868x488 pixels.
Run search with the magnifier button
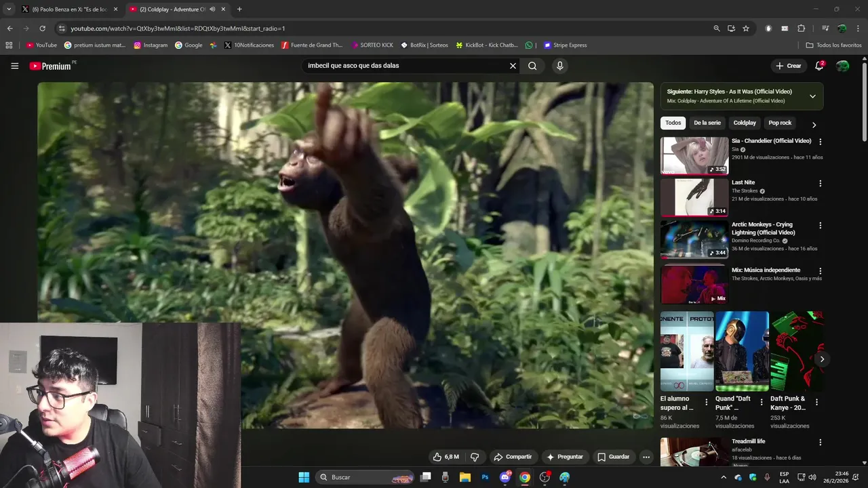coord(532,66)
